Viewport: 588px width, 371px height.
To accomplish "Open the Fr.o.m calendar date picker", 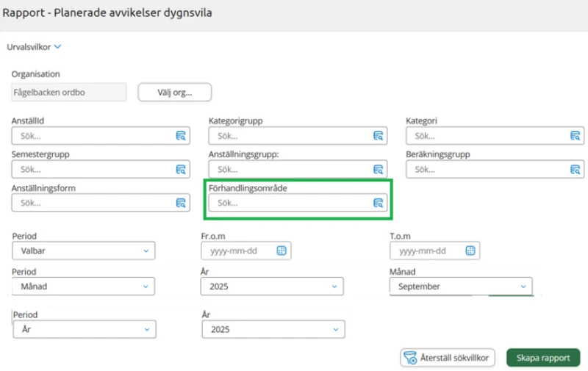I will (281, 251).
